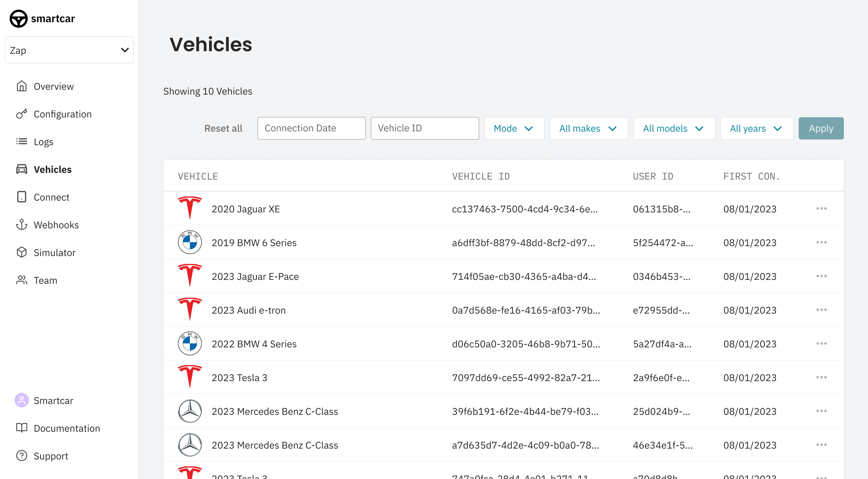Open the Webhooks page
Image resolution: width=868 pixels, height=479 pixels.
point(56,225)
